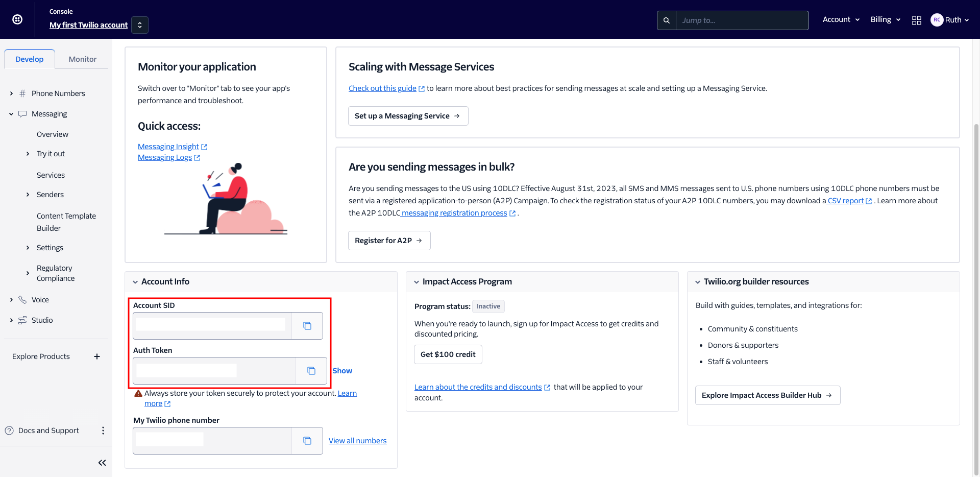Expand the Phone Numbers sidebar item
Viewport: 980px width, 477px height.
(x=11, y=93)
